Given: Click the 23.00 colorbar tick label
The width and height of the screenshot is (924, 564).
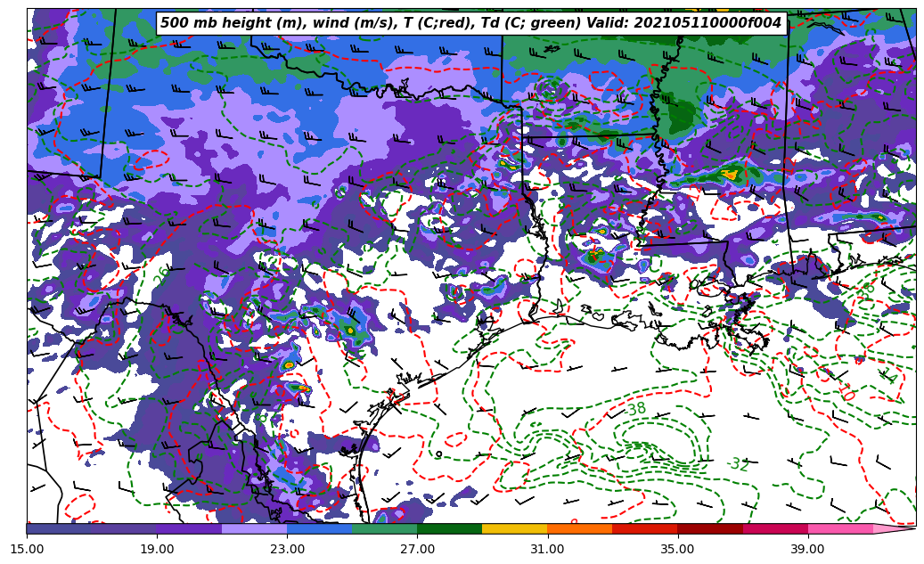Looking at the screenshot, I should (287, 549).
